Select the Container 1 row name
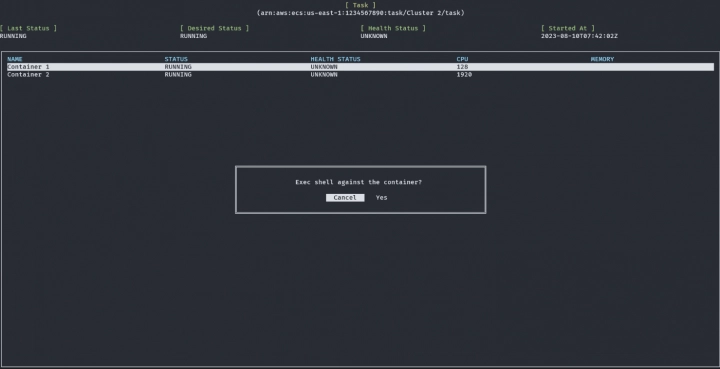 click(28, 67)
